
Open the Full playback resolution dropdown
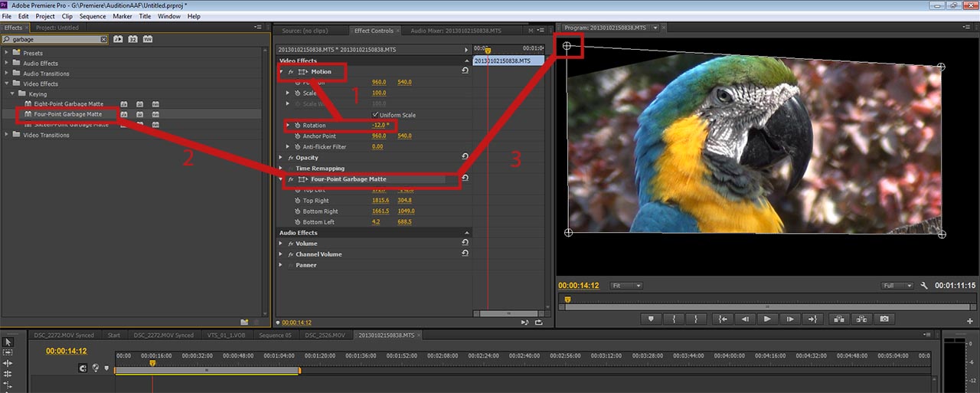pyautogui.click(x=897, y=286)
